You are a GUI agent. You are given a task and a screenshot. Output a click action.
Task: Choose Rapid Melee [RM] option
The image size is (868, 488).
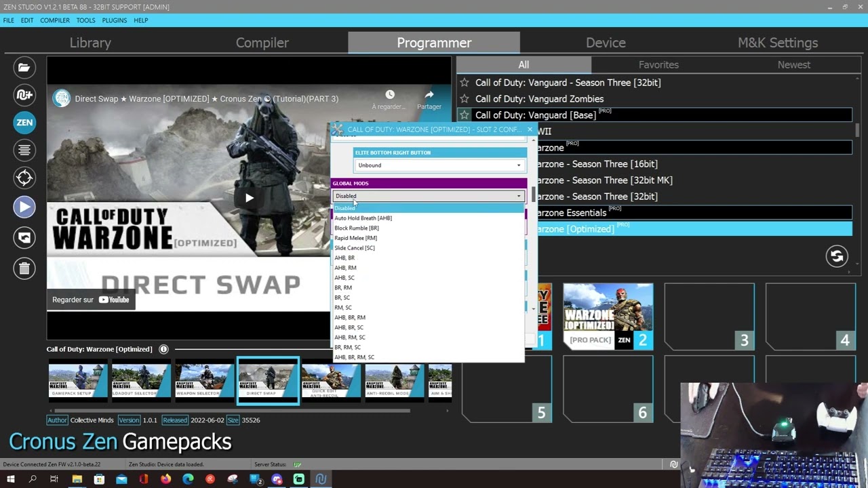click(428, 238)
